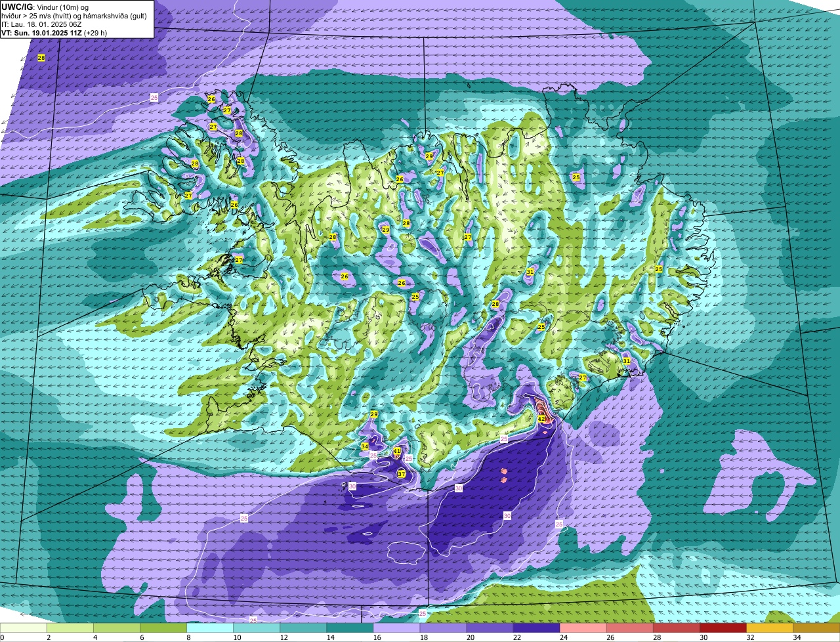The width and height of the screenshot is (840, 642).
Task: Click the legend scale number 6
Action: tap(142, 637)
